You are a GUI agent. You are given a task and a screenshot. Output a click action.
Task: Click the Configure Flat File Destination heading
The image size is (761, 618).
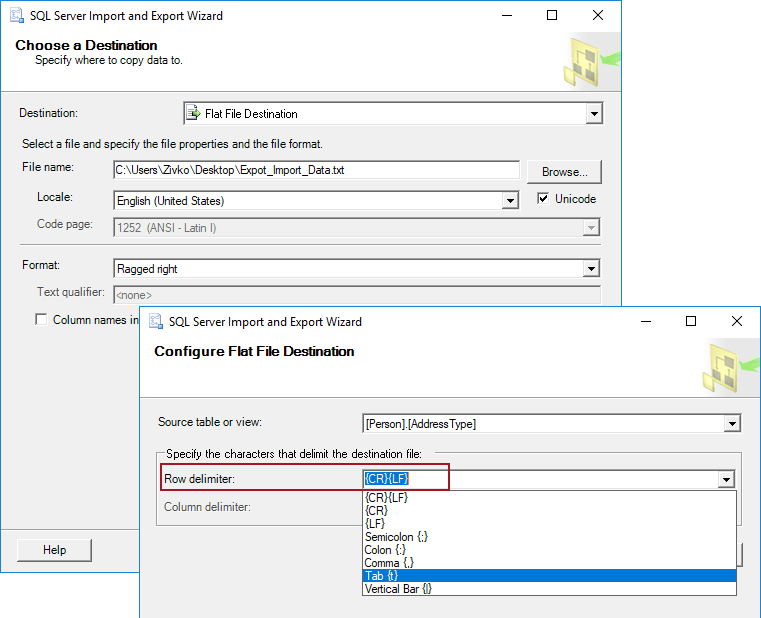click(254, 351)
